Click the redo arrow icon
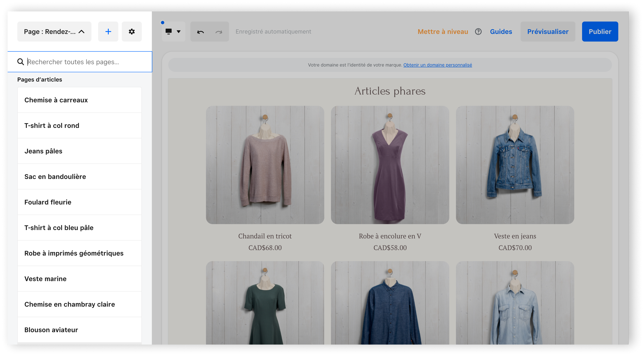This screenshot has width=644, height=356. tap(219, 32)
